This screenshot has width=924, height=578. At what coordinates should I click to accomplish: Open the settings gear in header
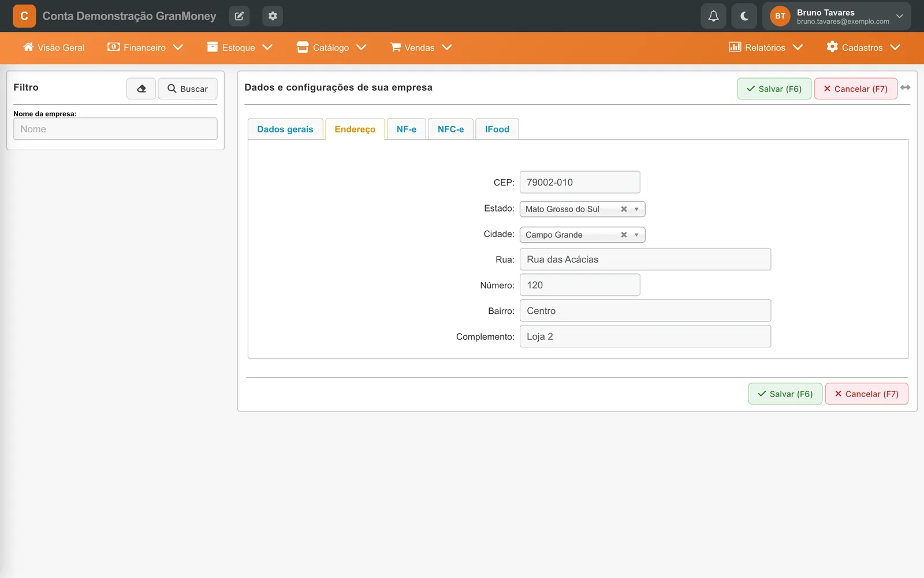click(x=273, y=16)
